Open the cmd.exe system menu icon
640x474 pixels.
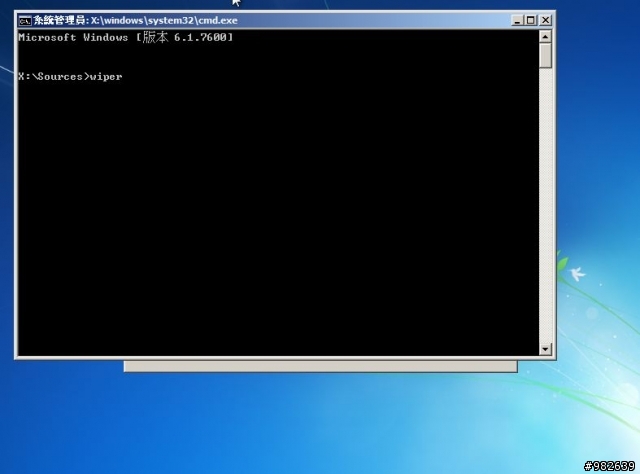pos(25,20)
